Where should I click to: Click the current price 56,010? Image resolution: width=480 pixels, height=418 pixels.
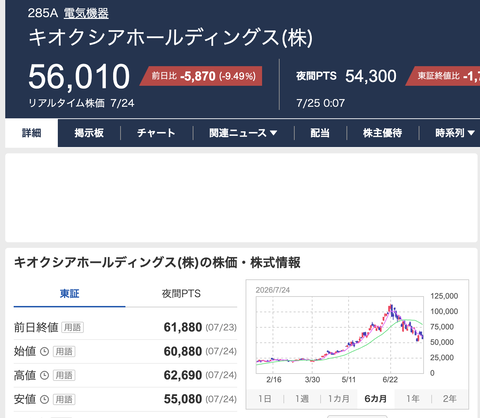point(79,77)
